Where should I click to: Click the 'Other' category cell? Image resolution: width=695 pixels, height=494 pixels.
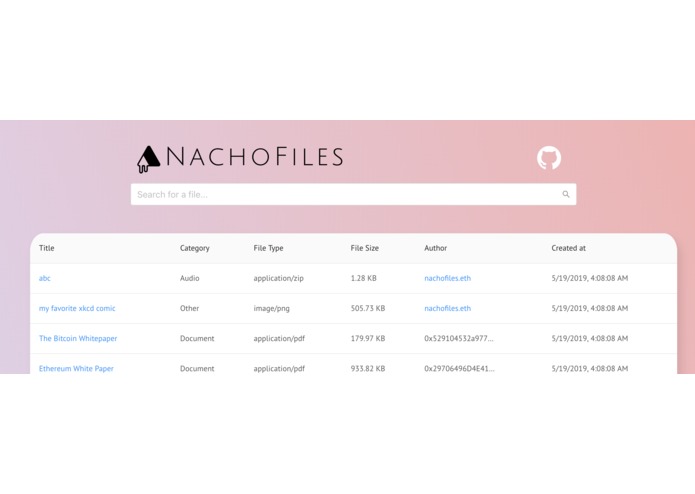189,308
